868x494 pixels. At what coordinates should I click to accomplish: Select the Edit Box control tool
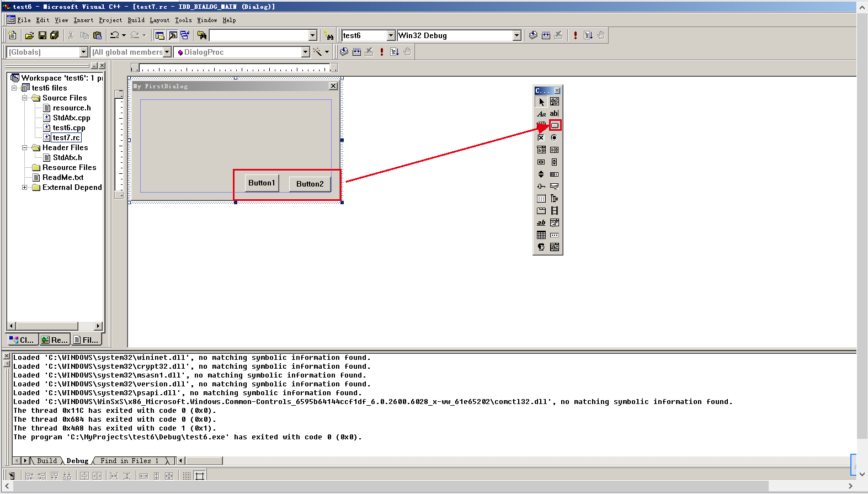pyautogui.click(x=555, y=114)
